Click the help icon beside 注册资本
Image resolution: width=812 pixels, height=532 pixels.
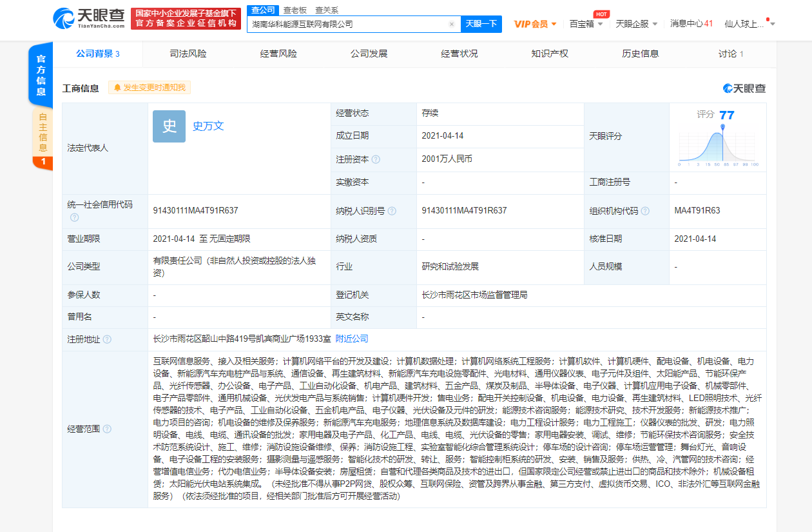pos(376,159)
